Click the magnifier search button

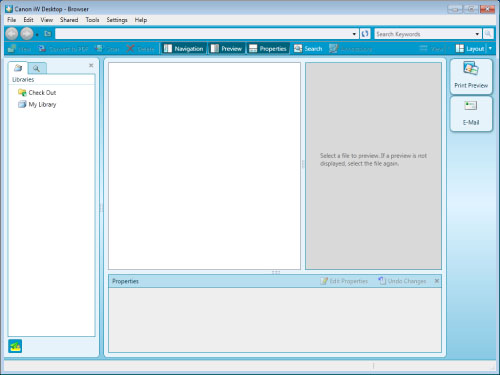click(488, 34)
